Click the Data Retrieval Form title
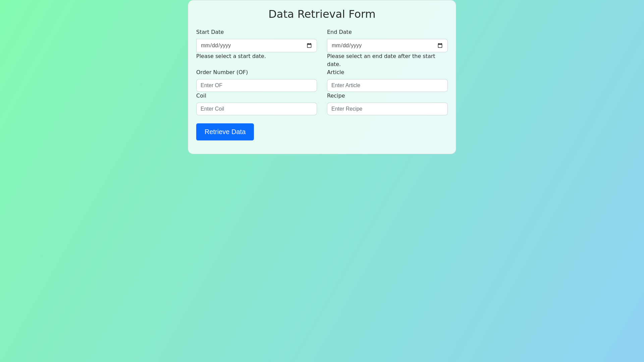Viewport: 644px width, 362px height. point(322,14)
